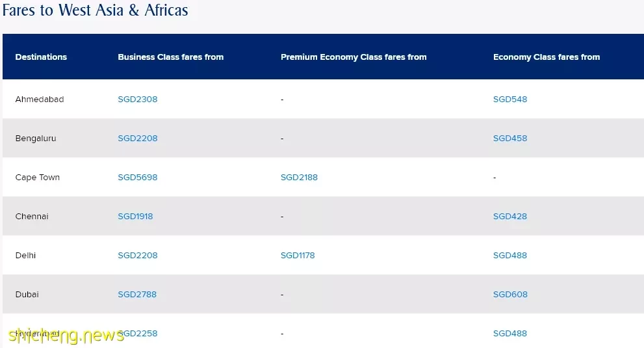Click Hyderabad Economy fare SGD488
644x348 pixels.
[x=510, y=334]
